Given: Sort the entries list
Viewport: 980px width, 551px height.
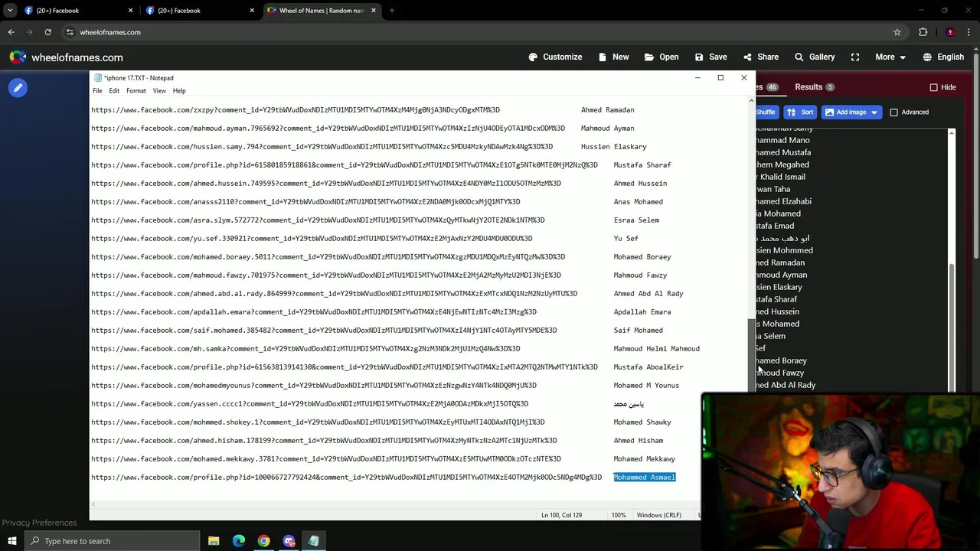Looking at the screenshot, I should 801,112.
